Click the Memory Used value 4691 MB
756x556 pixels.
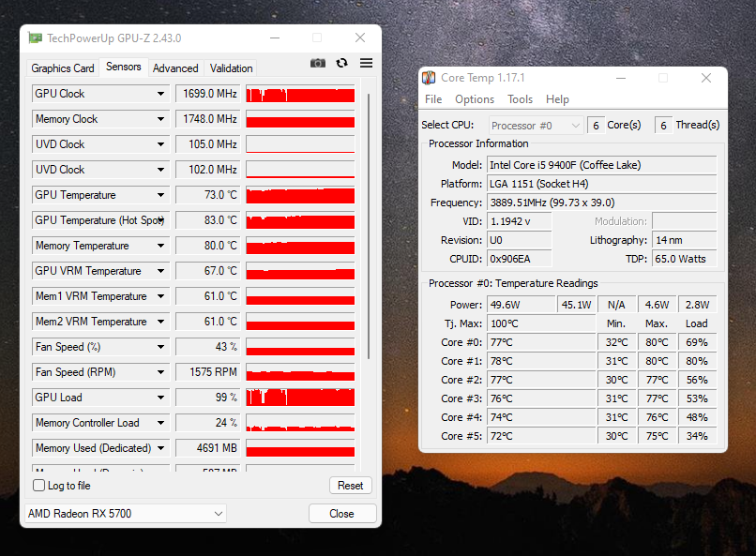[x=207, y=448]
